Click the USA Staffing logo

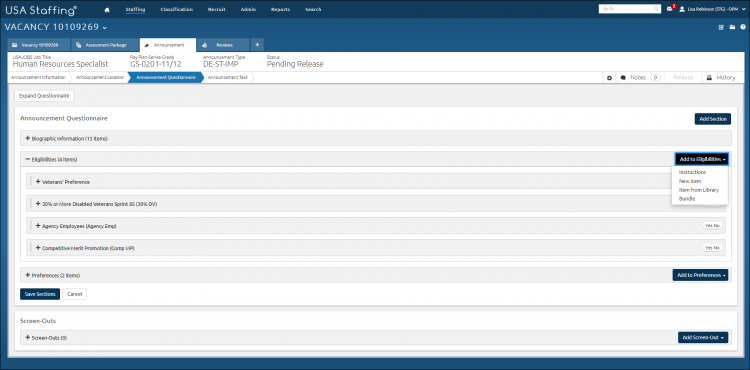(41, 10)
